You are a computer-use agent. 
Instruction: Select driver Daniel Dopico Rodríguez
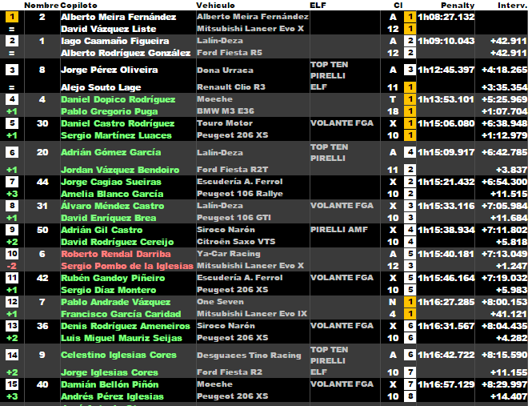(x=118, y=99)
